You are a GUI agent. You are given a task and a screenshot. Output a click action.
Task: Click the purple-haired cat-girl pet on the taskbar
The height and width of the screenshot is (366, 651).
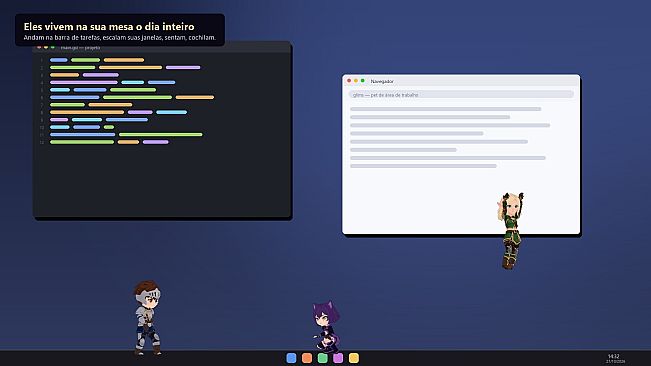[x=326, y=327]
